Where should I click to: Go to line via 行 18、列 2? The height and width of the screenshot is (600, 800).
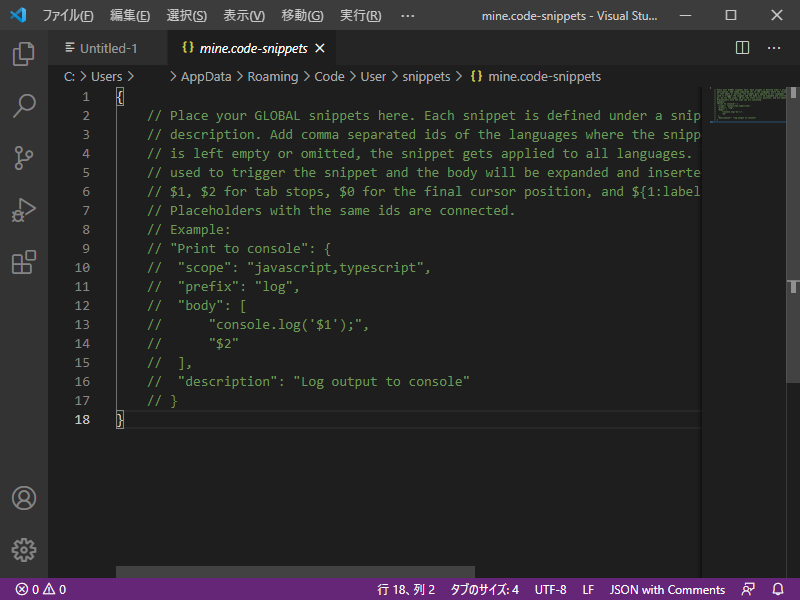[406, 589]
